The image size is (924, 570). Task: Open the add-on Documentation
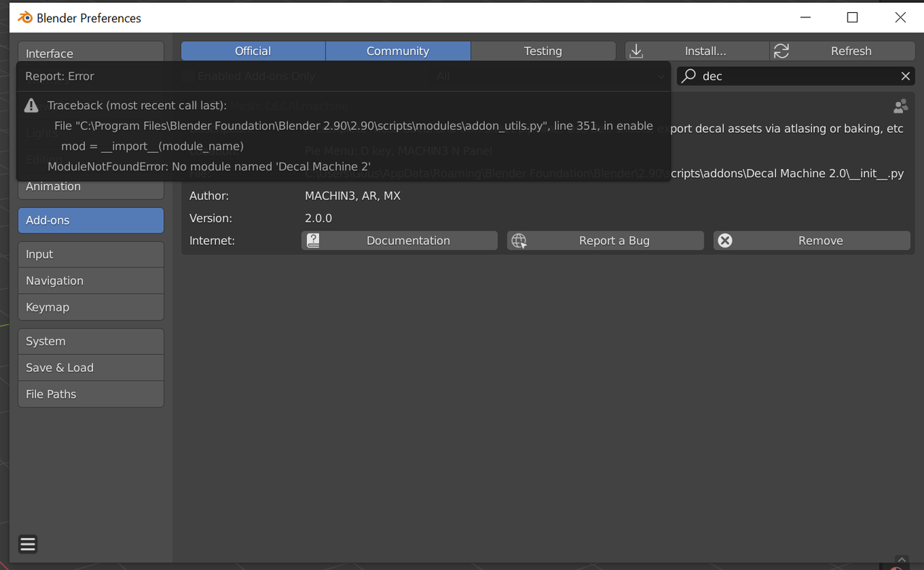click(399, 241)
